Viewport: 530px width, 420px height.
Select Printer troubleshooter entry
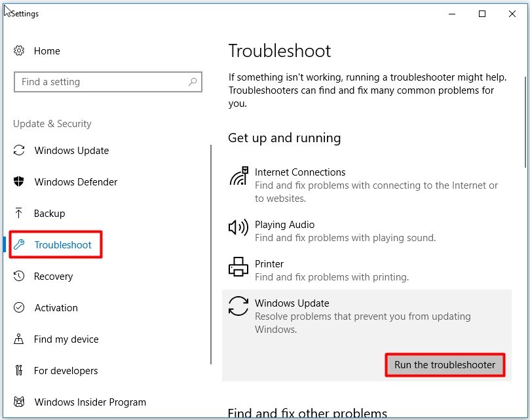[269, 264]
